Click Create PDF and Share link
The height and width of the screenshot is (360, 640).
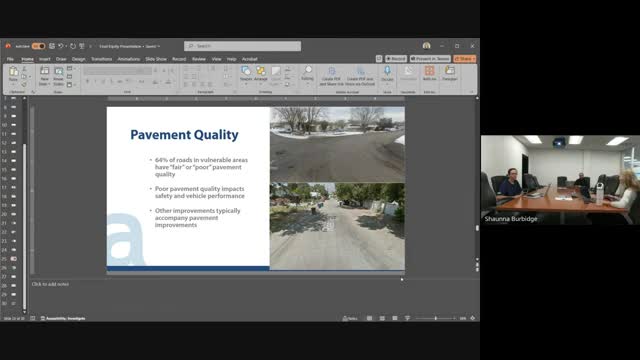331,76
